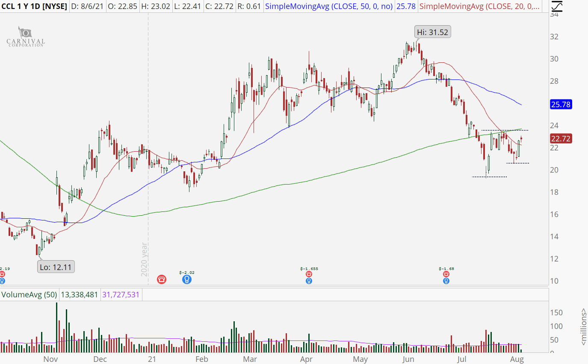
Task: Click the Hi: 31.52 price bubble
Action: click(432, 32)
